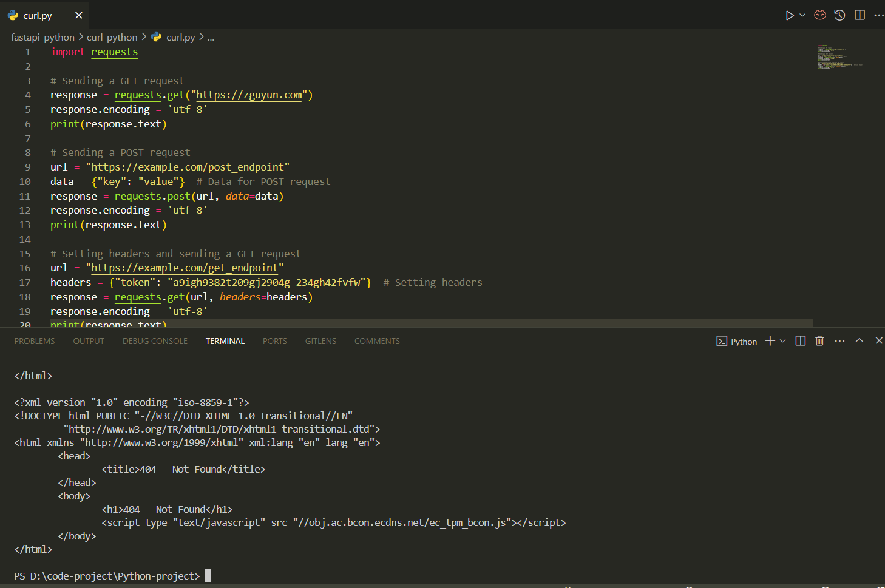Open the PROBLEMS panel tab
The width and height of the screenshot is (885, 588).
tap(35, 341)
